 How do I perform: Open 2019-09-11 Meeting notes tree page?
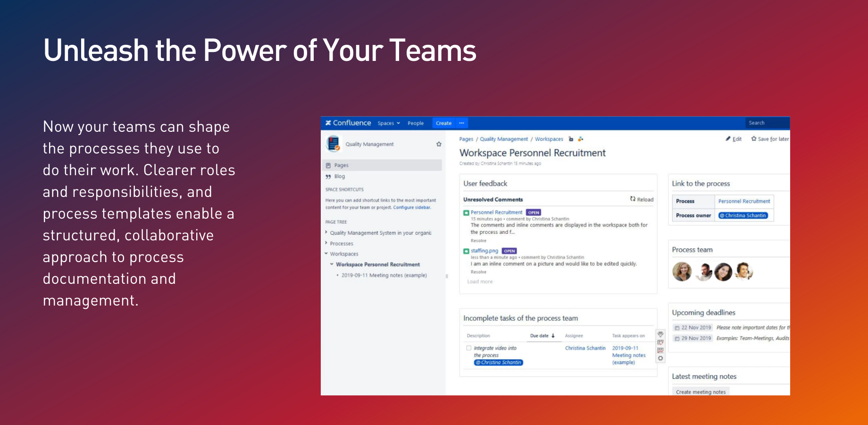[384, 275]
